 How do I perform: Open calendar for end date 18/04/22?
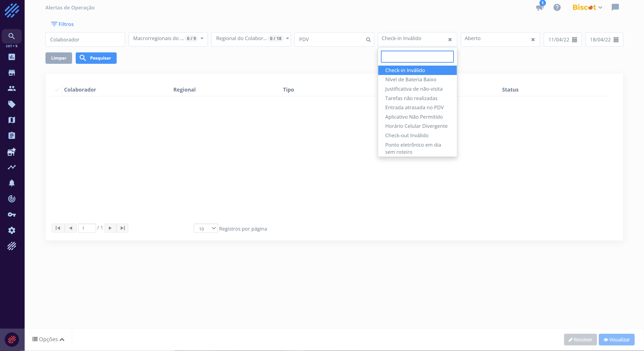[x=616, y=39]
